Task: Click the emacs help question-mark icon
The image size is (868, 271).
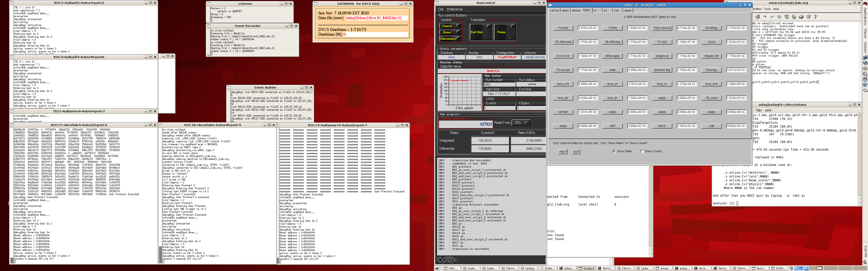Action: [815, 17]
